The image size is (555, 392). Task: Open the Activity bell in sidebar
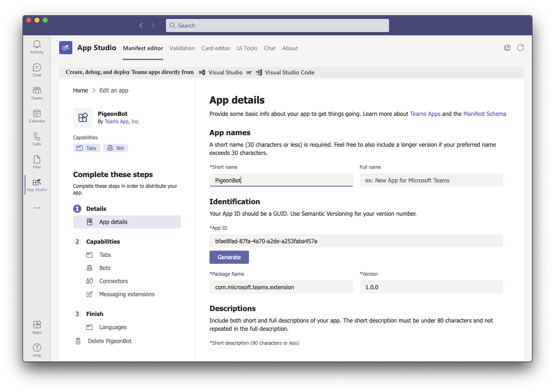point(37,47)
